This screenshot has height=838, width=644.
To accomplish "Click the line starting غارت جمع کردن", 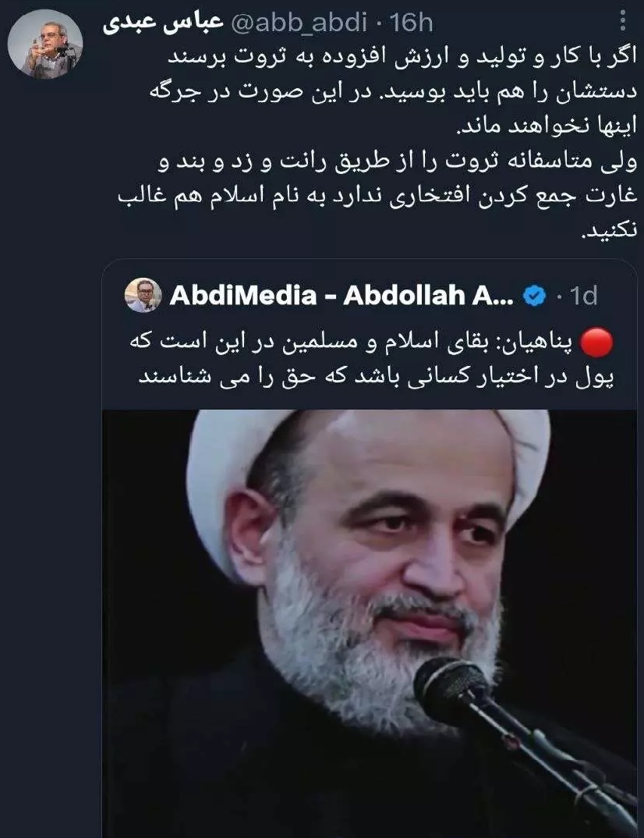I will point(377,196).
